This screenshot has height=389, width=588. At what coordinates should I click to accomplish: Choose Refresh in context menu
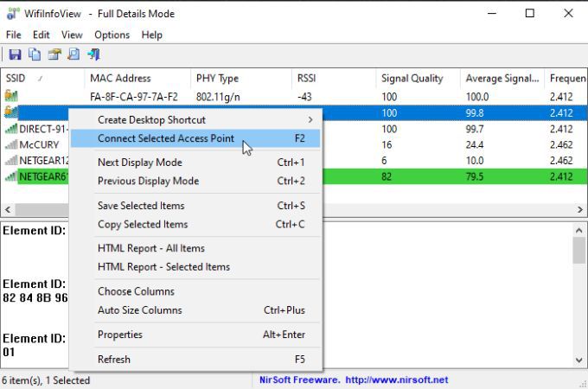click(x=195, y=359)
